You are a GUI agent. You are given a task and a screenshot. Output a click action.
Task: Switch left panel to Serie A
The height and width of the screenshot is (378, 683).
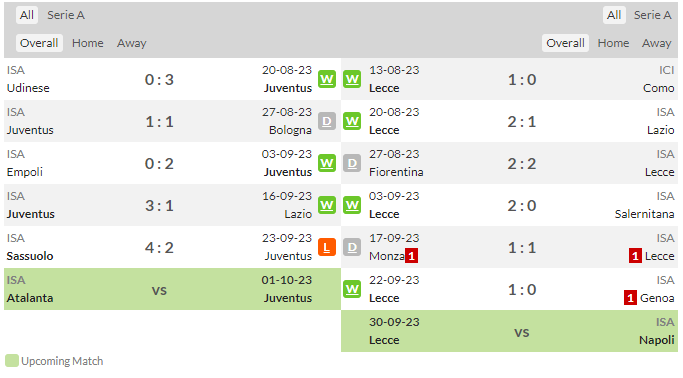tap(66, 15)
